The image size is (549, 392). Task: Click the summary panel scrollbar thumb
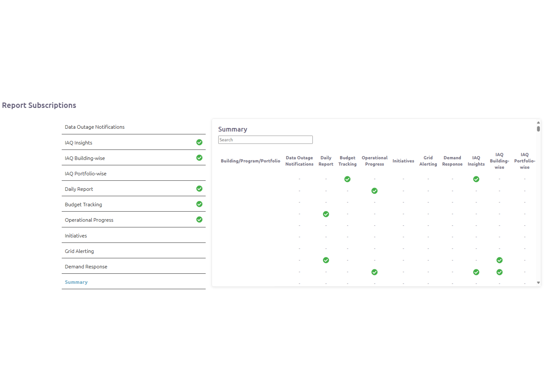click(538, 129)
